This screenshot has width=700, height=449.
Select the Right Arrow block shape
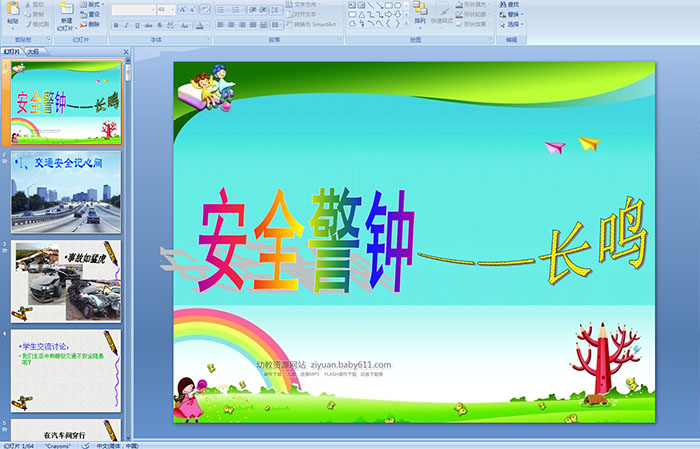click(x=388, y=14)
